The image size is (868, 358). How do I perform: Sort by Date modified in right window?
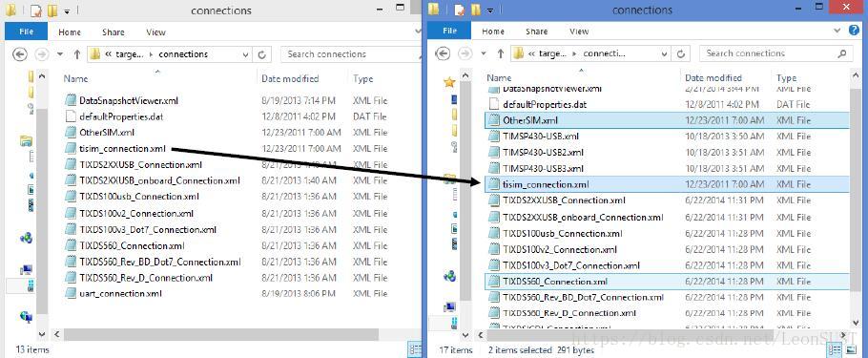[x=713, y=77]
